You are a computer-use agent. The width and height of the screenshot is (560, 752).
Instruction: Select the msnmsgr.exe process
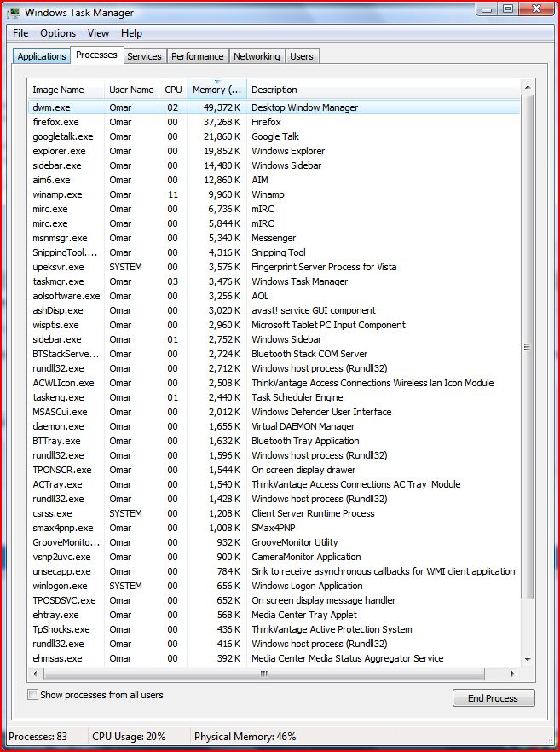coord(274,238)
